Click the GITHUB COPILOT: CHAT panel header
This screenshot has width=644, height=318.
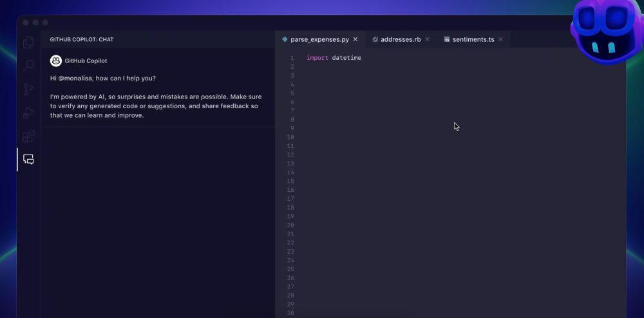(x=82, y=39)
